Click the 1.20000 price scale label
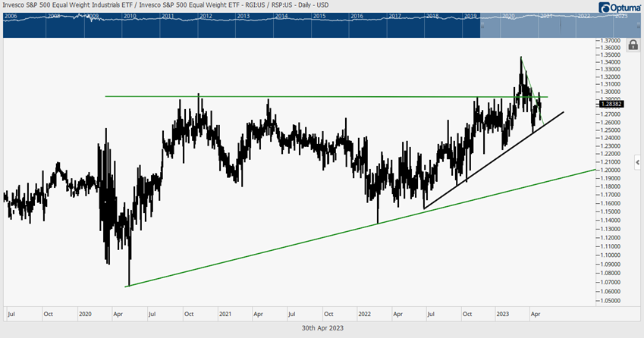The height and width of the screenshot is (338, 644). click(x=611, y=171)
